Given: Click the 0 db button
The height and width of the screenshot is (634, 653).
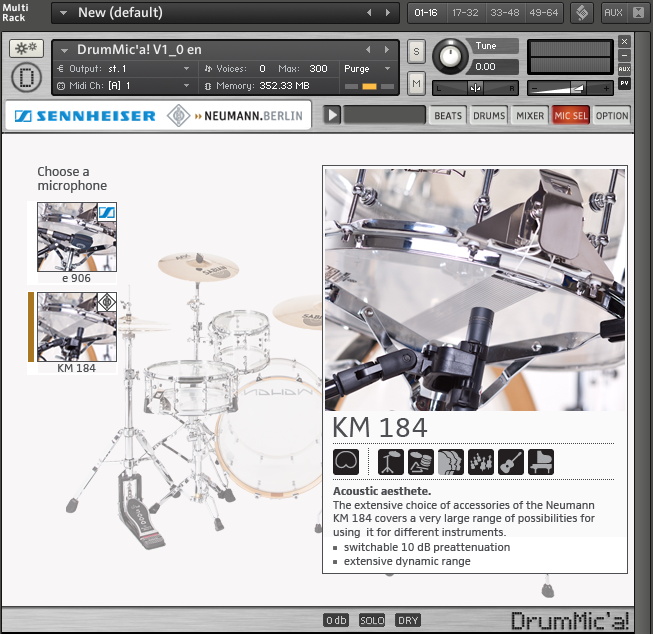Looking at the screenshot, I should click(x=336, y=620).
